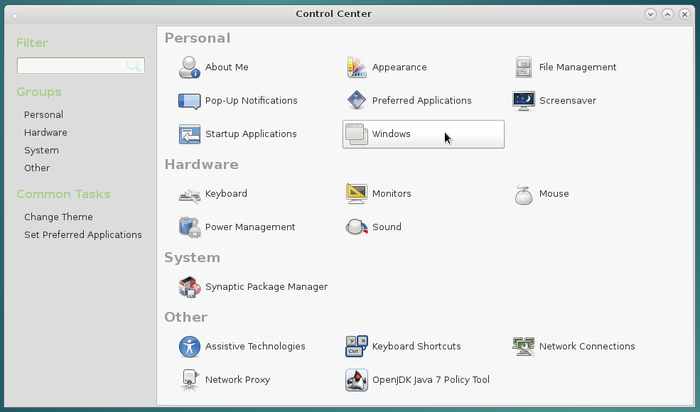The height and width of the screenshot is (412, 700).
Task: Click the 'Network Proxy' label
Action: 238,380
